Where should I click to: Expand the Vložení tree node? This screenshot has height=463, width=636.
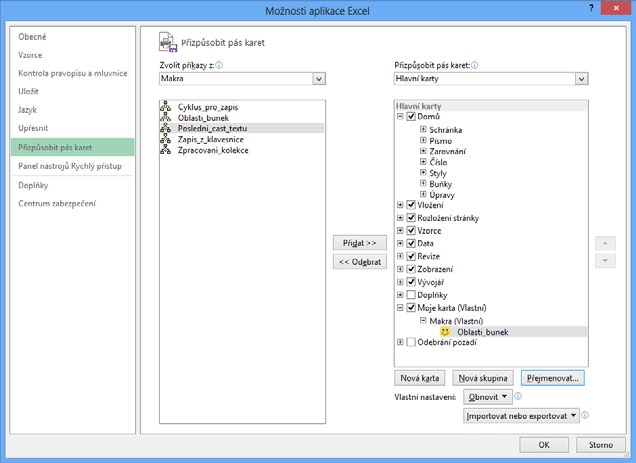coord(400,205)
